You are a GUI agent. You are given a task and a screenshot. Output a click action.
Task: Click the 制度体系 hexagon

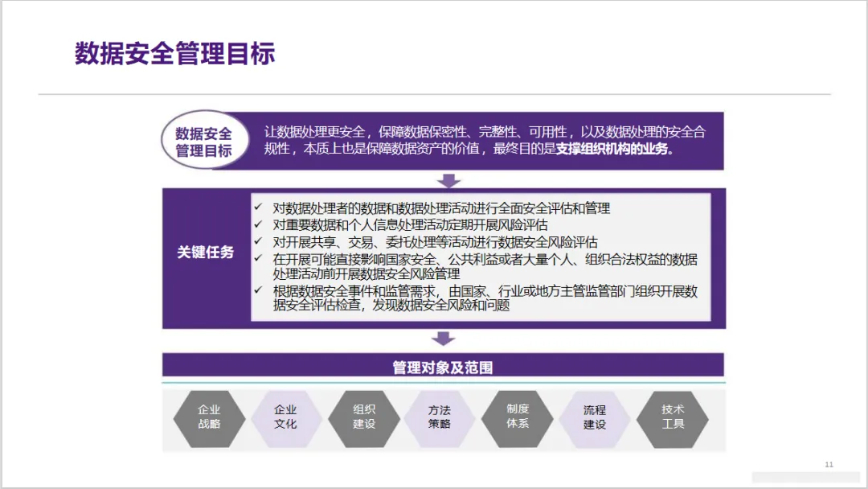518,419
